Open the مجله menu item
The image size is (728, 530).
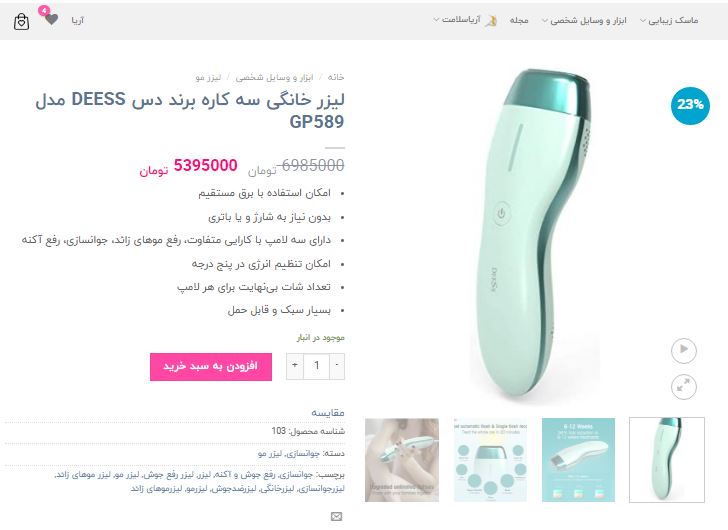coord(519,20)
